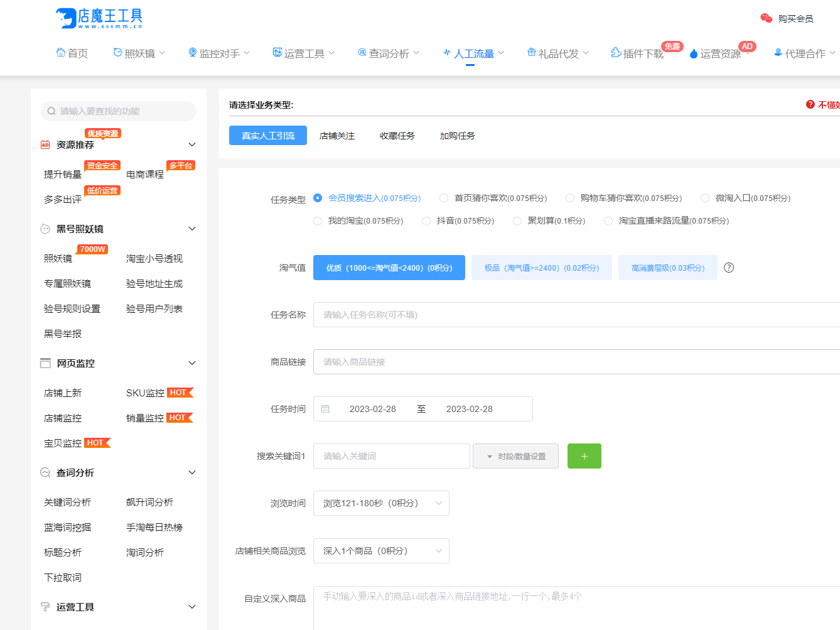
Task: Switch to 真实人工引流 tab
Action: [x=268, y=136]
